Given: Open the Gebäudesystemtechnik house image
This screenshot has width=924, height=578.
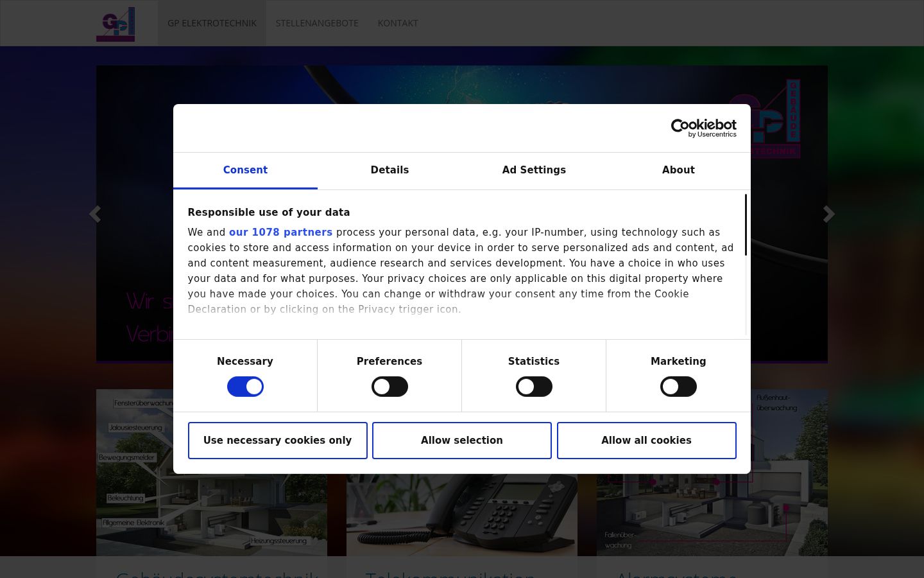Looking at the screenshot, I should click(x=212, y=473).
